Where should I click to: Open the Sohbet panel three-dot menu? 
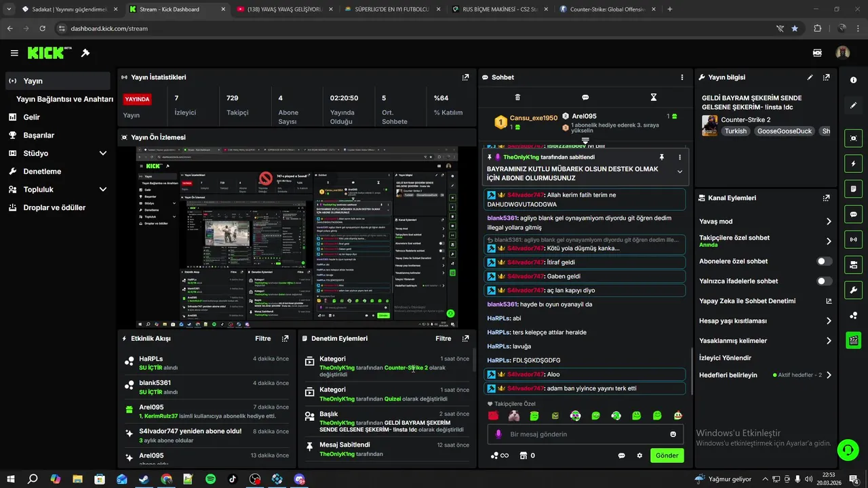tap(682, 77)
